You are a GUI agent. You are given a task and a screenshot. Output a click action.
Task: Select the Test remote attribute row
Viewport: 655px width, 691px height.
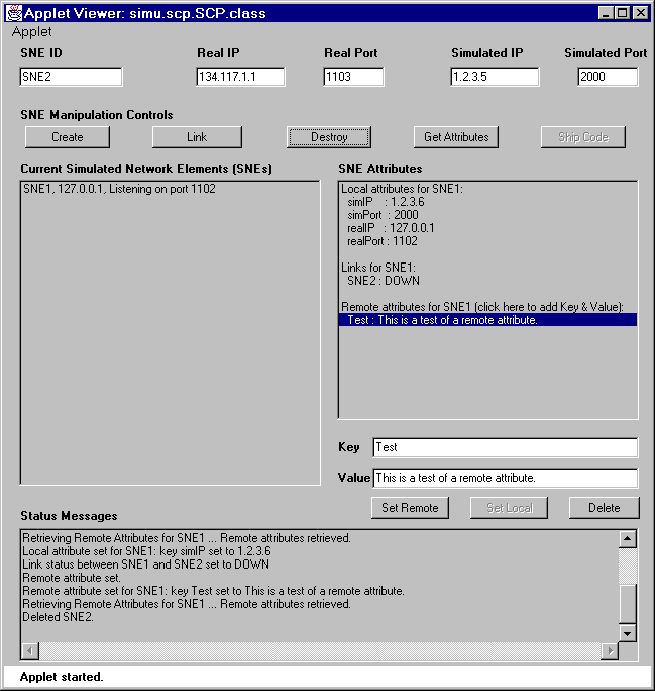[487, 320]
